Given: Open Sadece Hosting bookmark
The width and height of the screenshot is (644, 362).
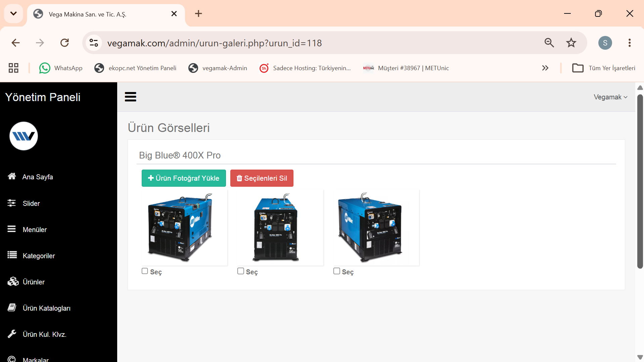Looking at the screenshot, I should 305,68.
